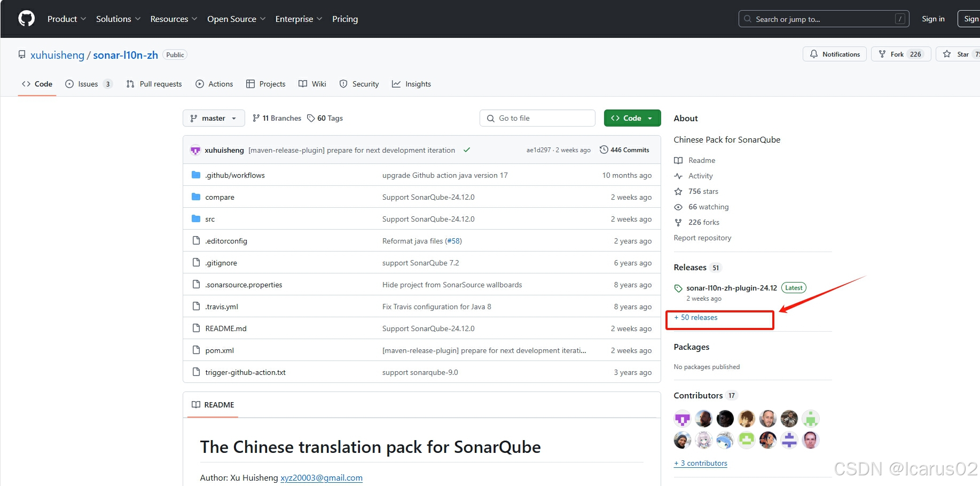The image size is (980, 486).
Task: Open the Actions tab
Action: coord(214,84)
